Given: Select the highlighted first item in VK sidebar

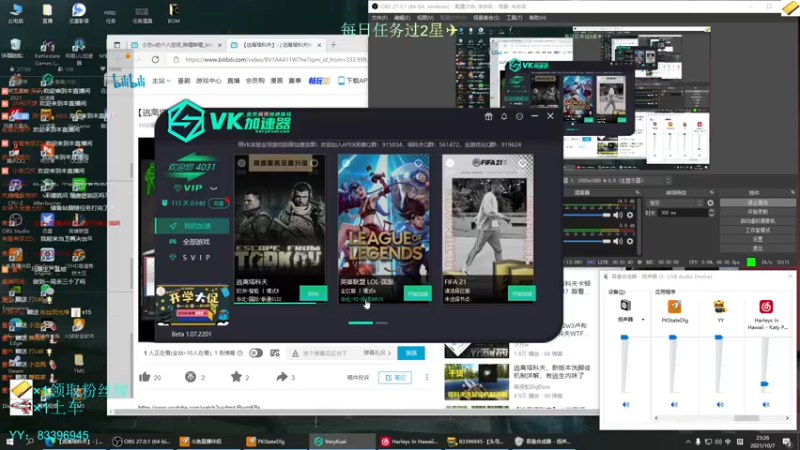Looking at the screenshot, I should (x=192, y=226).
